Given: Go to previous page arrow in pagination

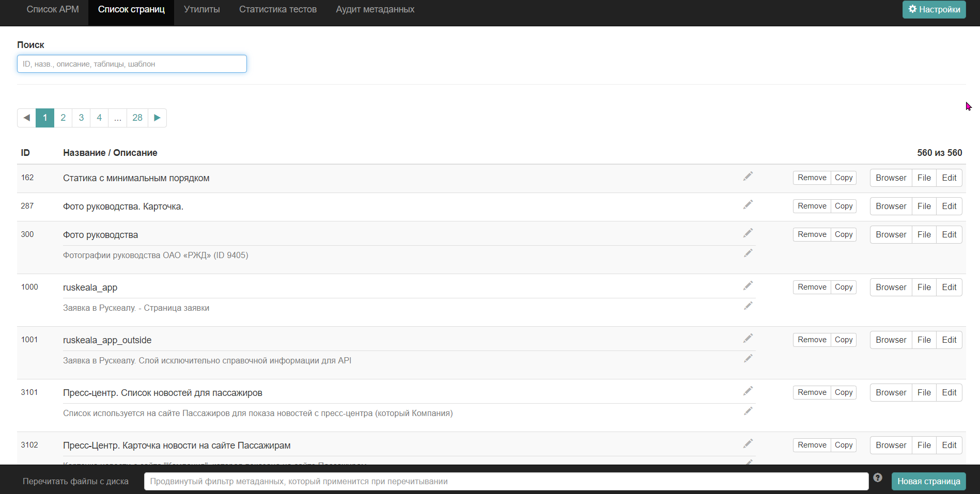Looking at the screenshot, I should click(26, 118).
